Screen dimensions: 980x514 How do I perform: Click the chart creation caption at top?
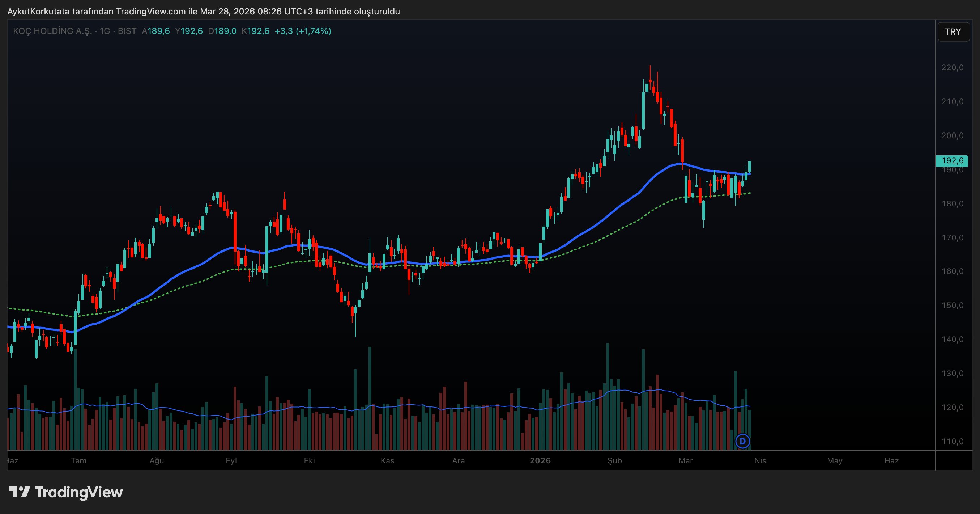[x=204, y=12]
